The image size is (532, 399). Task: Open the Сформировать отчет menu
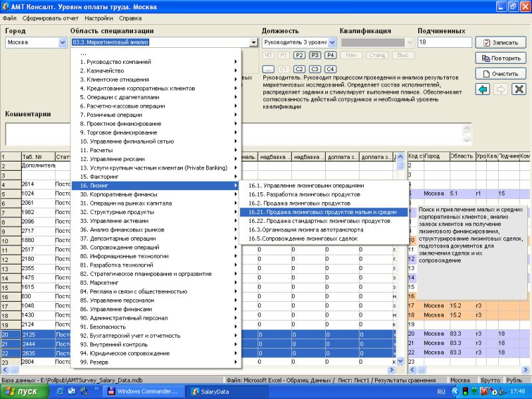point(50,19)
